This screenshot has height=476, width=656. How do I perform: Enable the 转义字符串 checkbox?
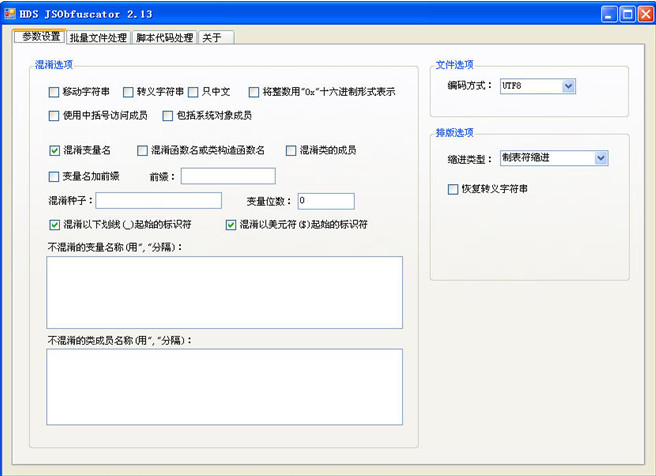pyautogui.click(x=128, y=92)
